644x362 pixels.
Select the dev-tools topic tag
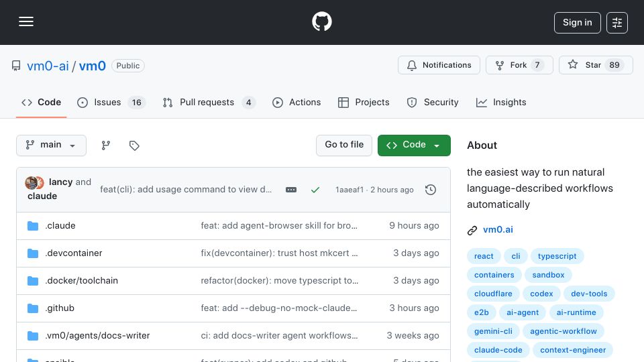(x=589, y=294)
